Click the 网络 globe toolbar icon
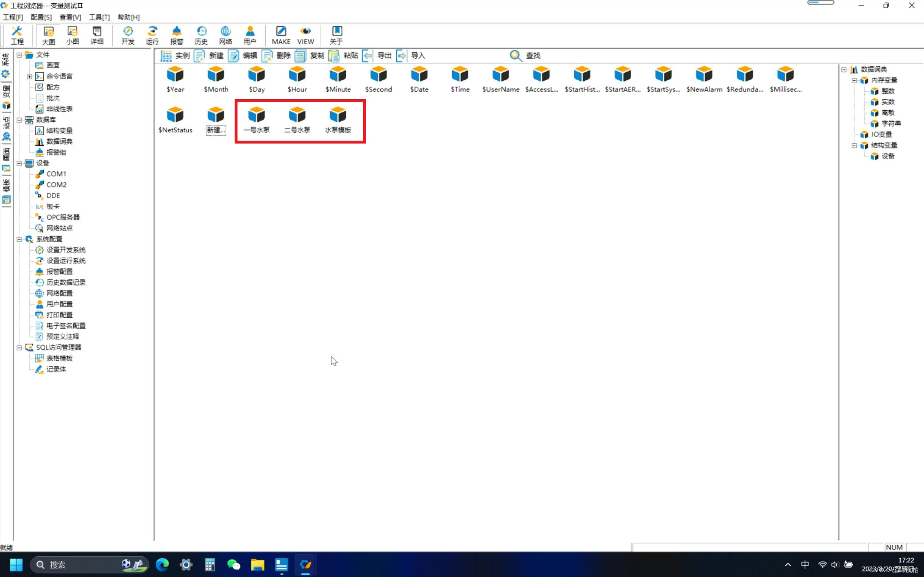Viewport: 924px width, 577px height. 225,35
